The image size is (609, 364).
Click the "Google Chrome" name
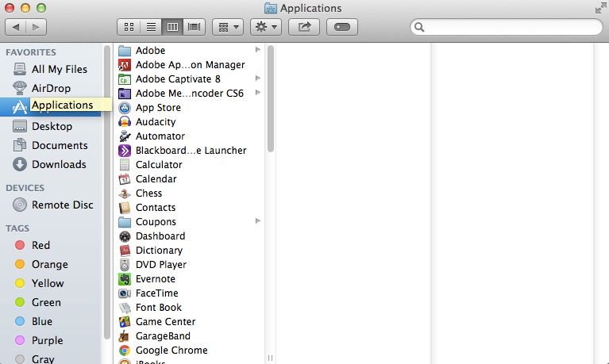click(x=172, y=351)
